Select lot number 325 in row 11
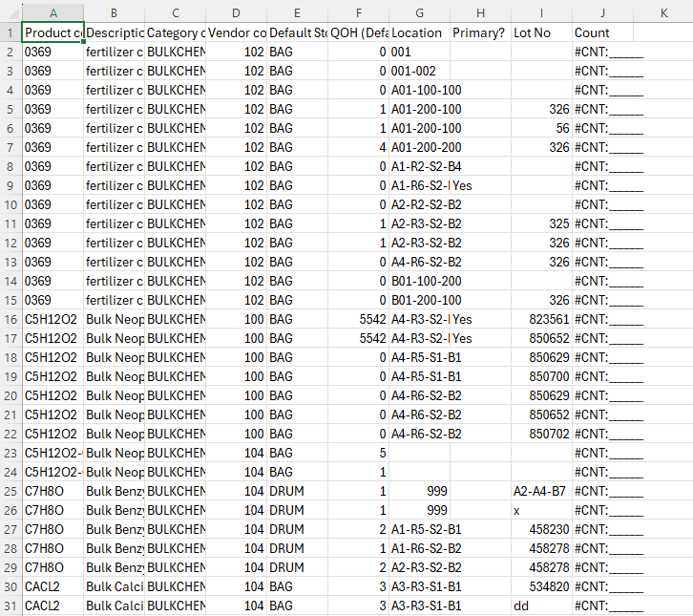 [541, 223]
